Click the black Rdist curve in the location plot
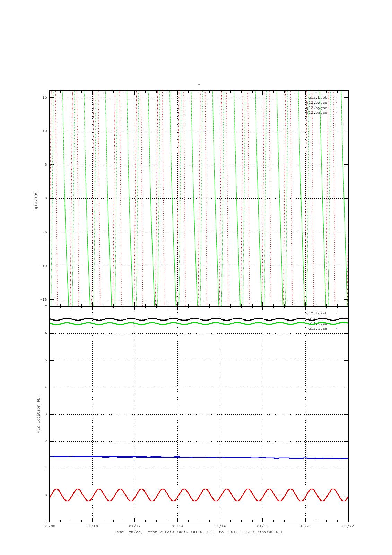The height and width of the screenshot is (555, 392). [x=199, y=319]
